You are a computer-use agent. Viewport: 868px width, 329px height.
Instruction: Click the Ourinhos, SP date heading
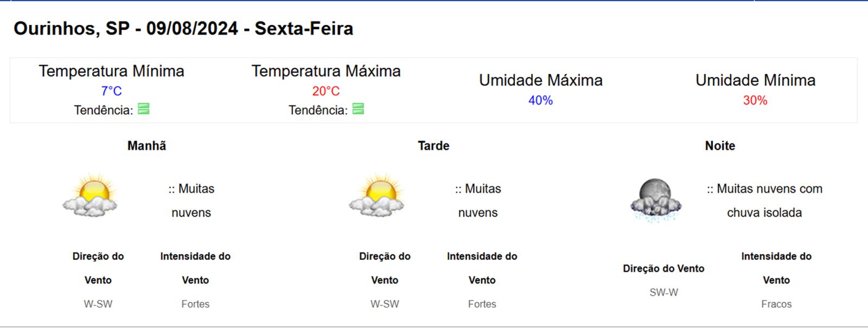tap(183, 29)
